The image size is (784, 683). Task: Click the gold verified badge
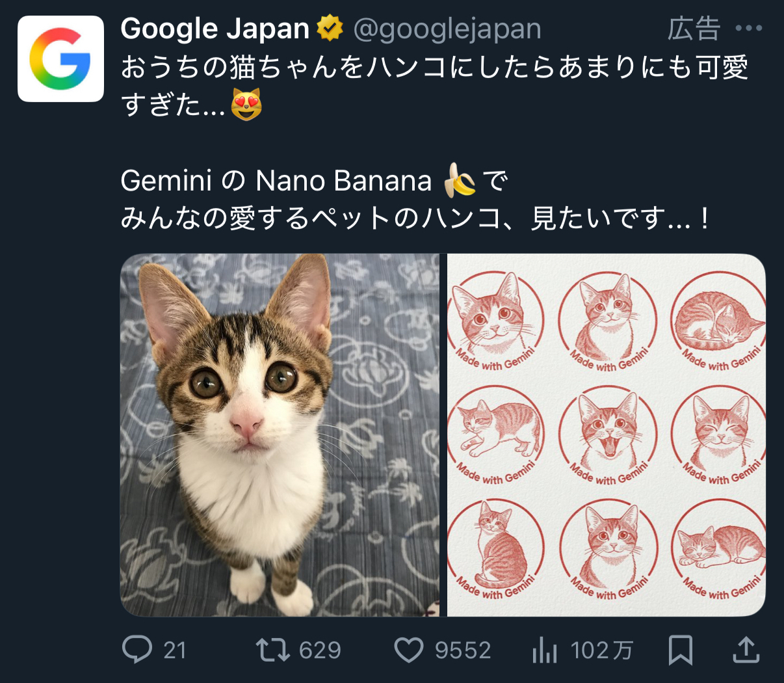(330, 29)
